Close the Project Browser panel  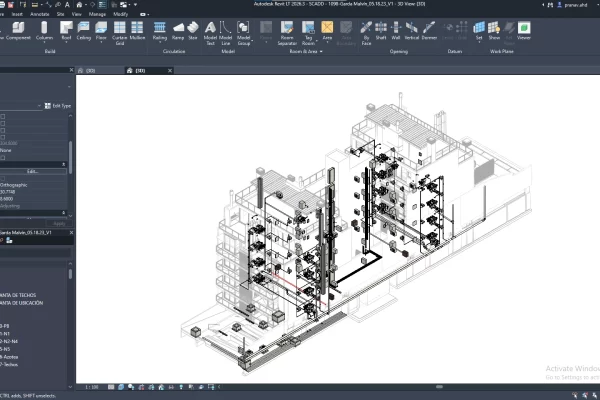pos(71,233)
